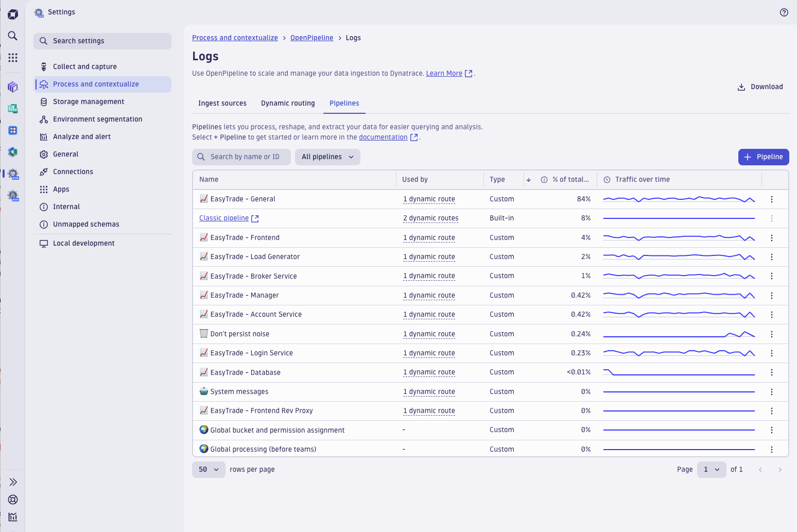The width and height of the screenshot is (797, 532).
Task: Click sort arrow in the Type column header
Action: point(528,180)
